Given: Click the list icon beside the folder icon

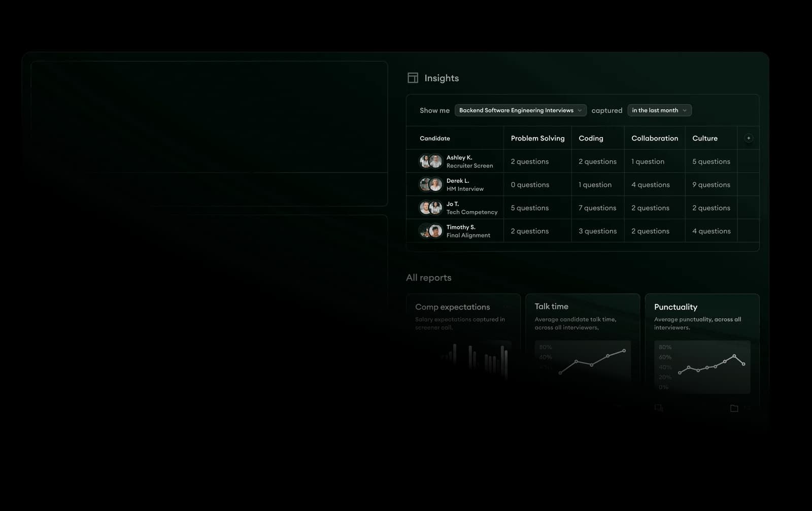Looking at the screenshot, I should tap(748, 407).
